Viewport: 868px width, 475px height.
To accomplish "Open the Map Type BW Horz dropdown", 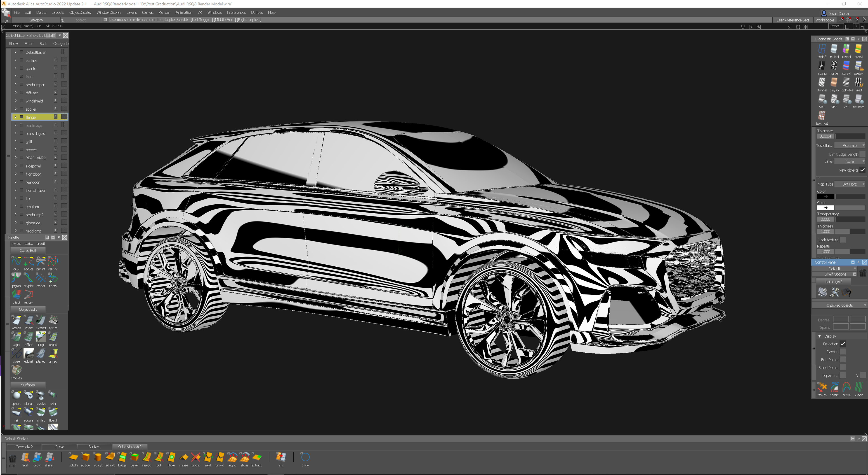I will (850, 184).
